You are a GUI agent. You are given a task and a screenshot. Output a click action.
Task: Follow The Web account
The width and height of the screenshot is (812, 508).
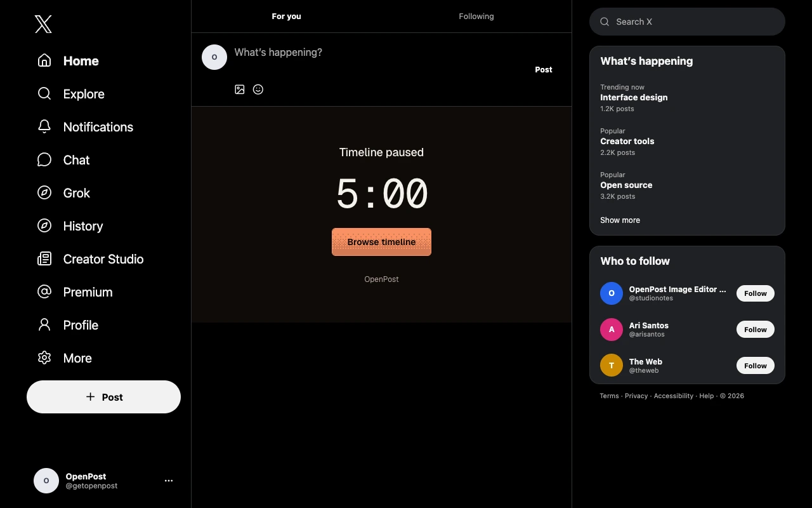(x=756, y=366)
